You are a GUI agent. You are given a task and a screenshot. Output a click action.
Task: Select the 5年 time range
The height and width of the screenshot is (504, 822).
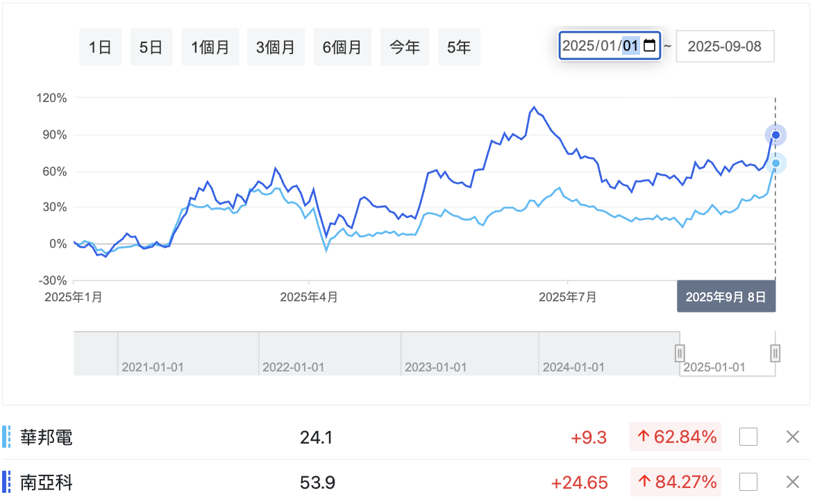click(459, 47)
